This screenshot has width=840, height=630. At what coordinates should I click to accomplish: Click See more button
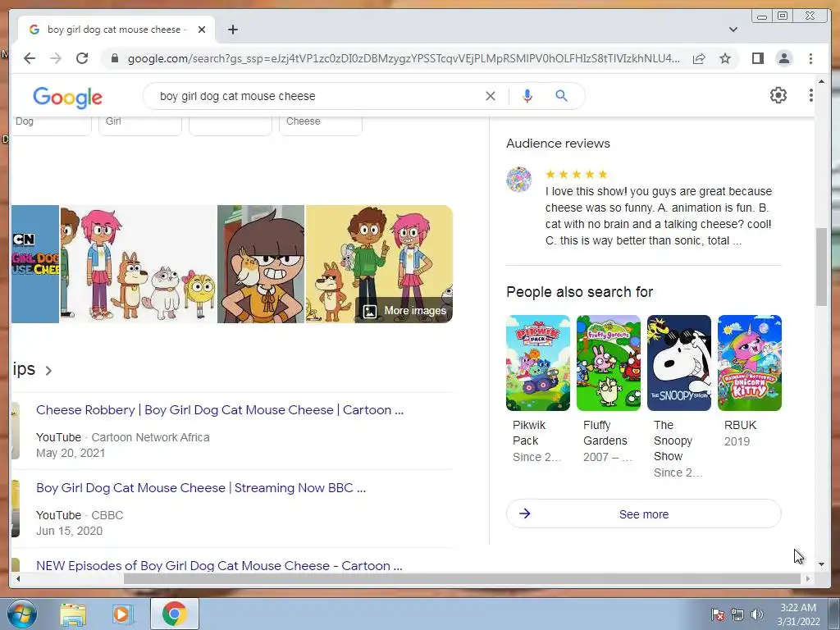[644, 514]
